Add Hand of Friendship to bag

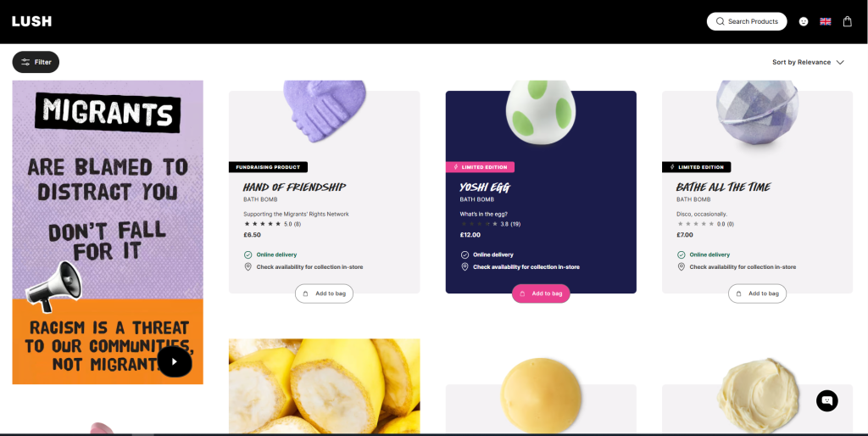click(x=324, y=293)
